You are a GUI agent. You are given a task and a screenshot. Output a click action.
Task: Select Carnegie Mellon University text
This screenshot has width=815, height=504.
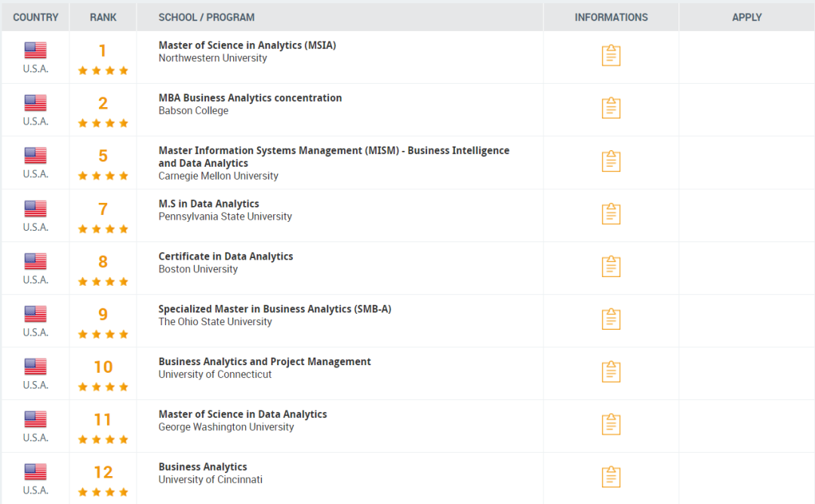[218, 176]
